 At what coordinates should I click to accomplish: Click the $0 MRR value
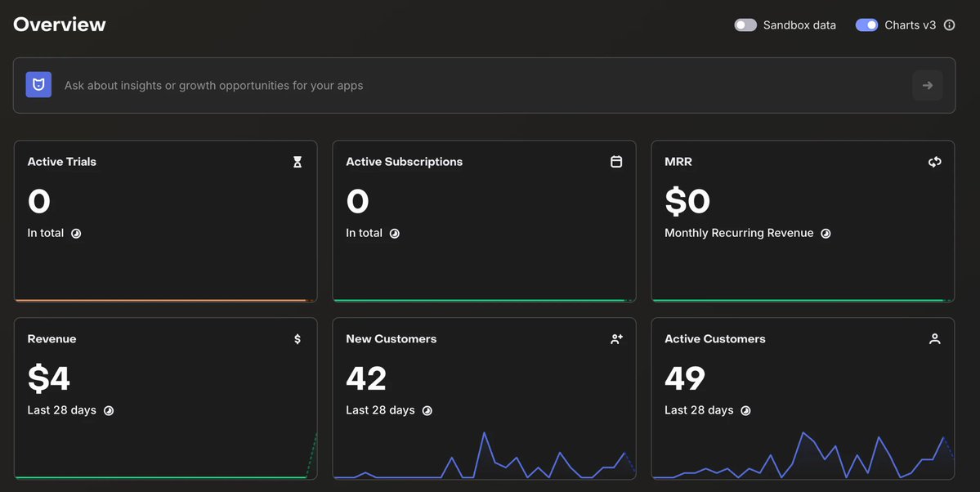point(687,201)
